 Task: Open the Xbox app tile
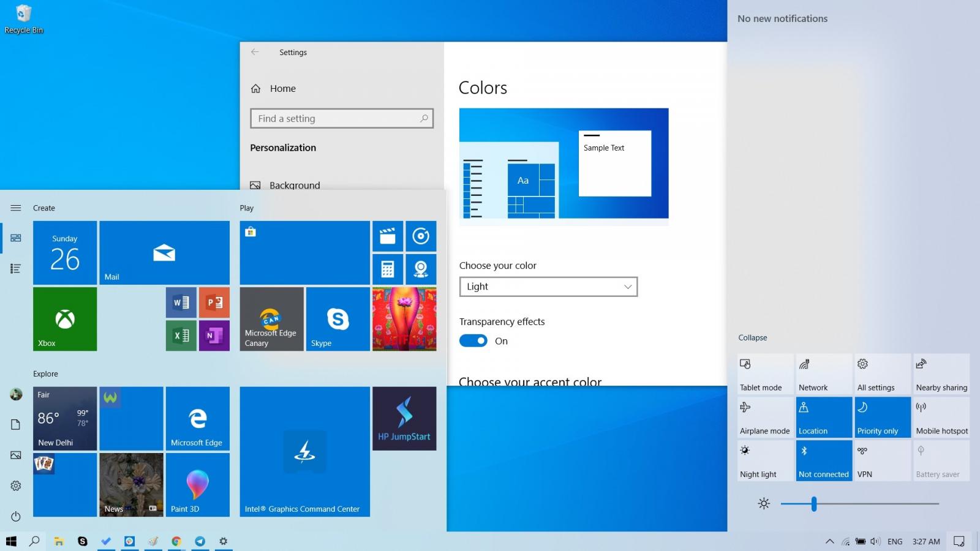tap(64, 318)
